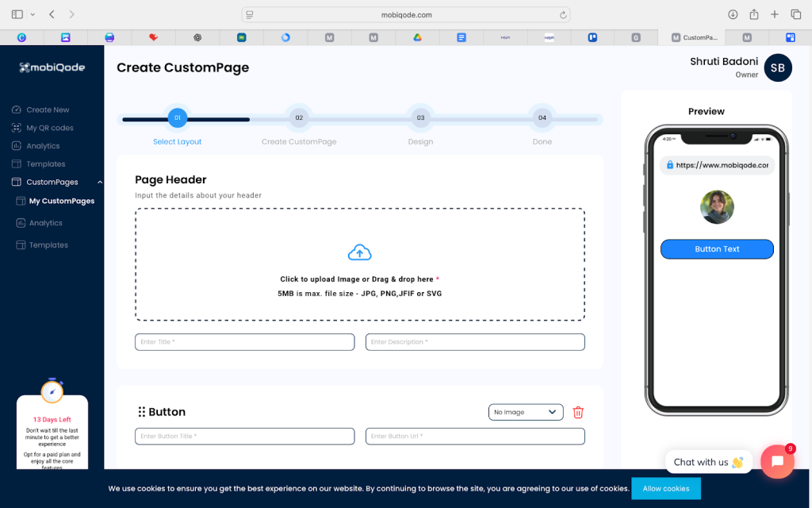Select My CustomPages sidebar item

pos(61,201)
